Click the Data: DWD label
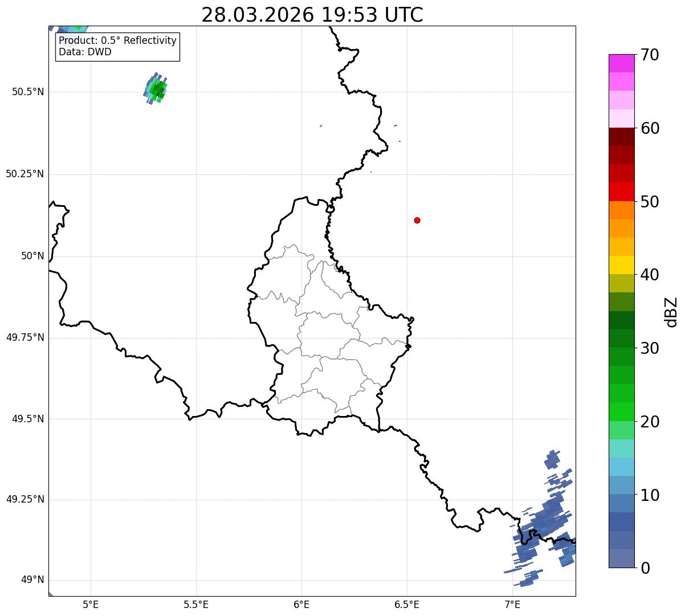685x616 pixels. point(85,52)
